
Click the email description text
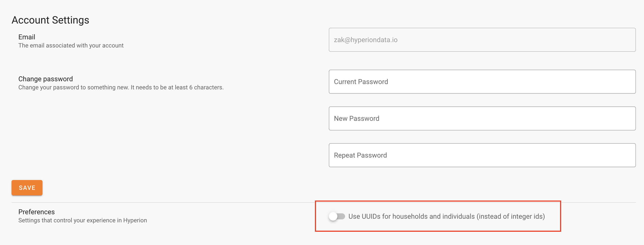71,45
